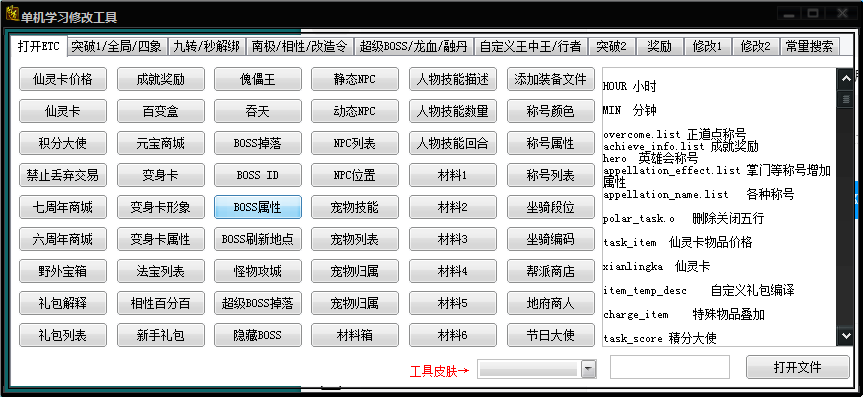Go to the 超级BOSS/龙血/融丹 tab

tap(413, 47)
